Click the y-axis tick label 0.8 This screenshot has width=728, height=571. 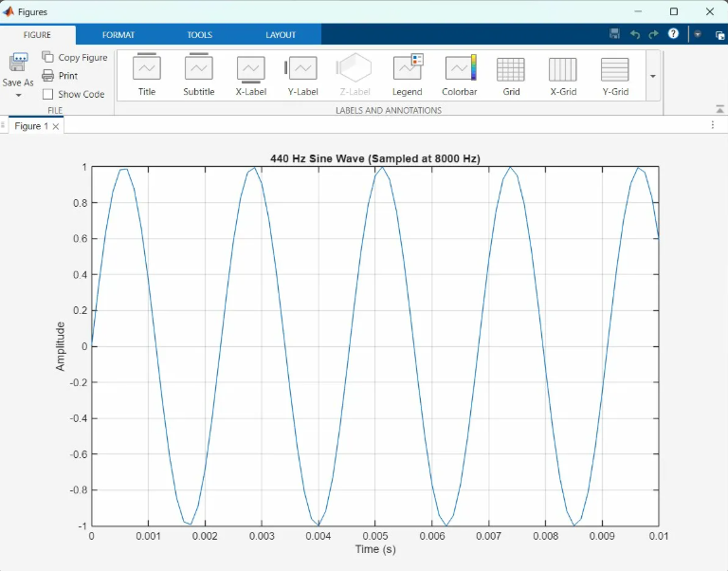point(81,203)
